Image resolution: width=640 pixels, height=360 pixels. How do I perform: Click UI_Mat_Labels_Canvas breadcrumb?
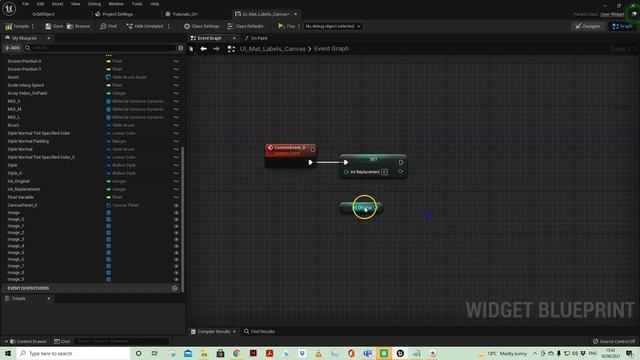click(x=272, y=49)
